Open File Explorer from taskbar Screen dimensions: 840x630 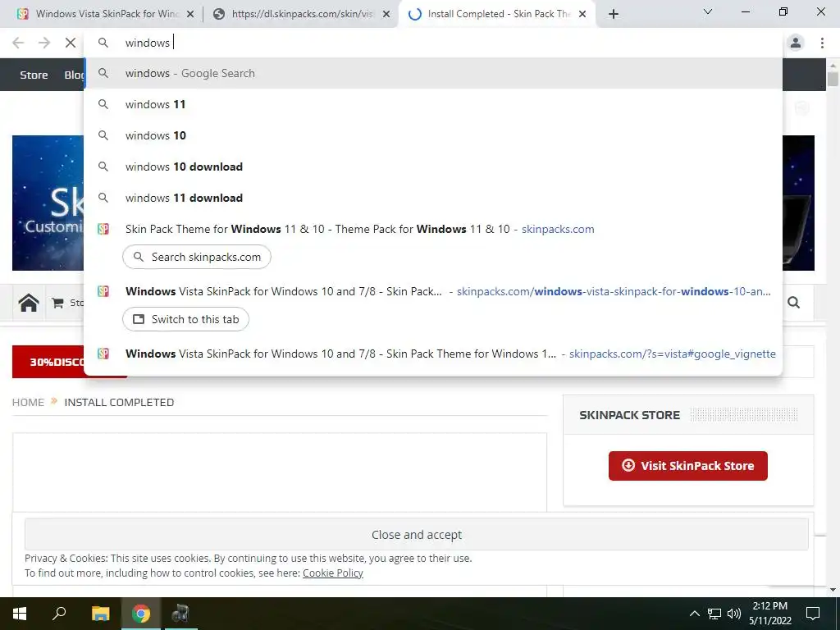[x=100, y=614]
